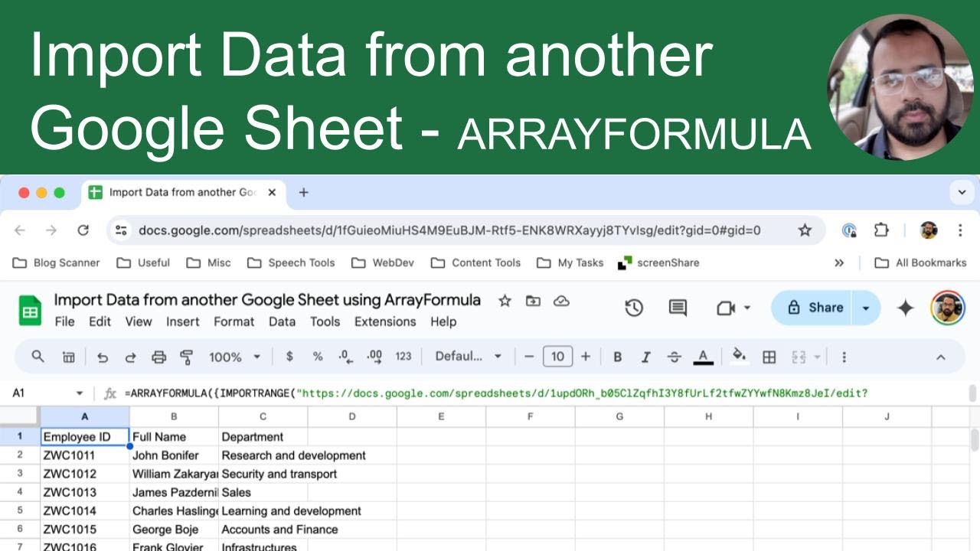The image size is (980, 551).
Task: Open the Chrome extensions puzzle icon
Action: click(881, 230)
